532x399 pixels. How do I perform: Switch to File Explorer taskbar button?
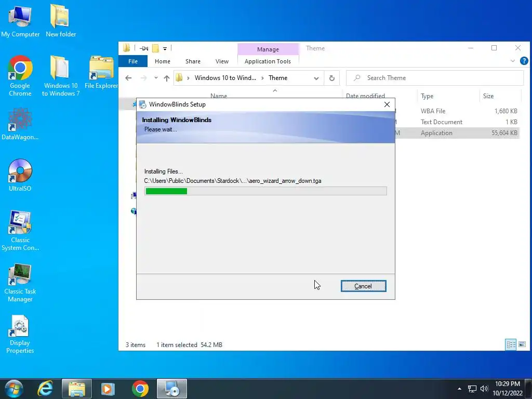(77, 389)
